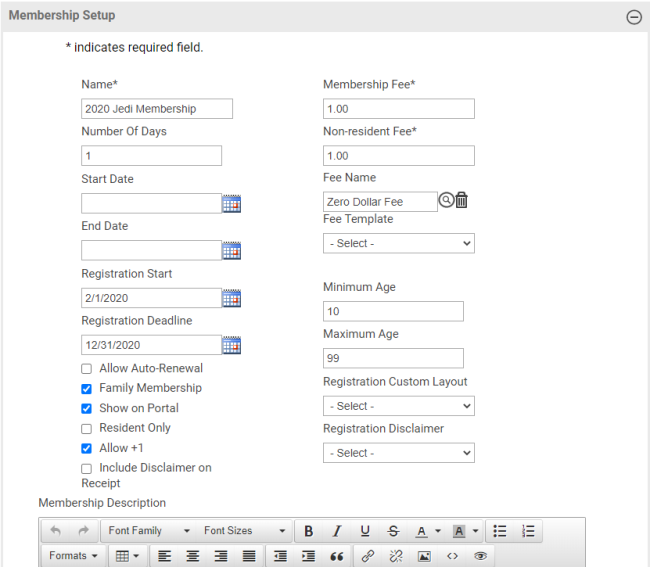Open the Fee Template dropdown
The width and height of the screenshot is (650, 567).
398,243
